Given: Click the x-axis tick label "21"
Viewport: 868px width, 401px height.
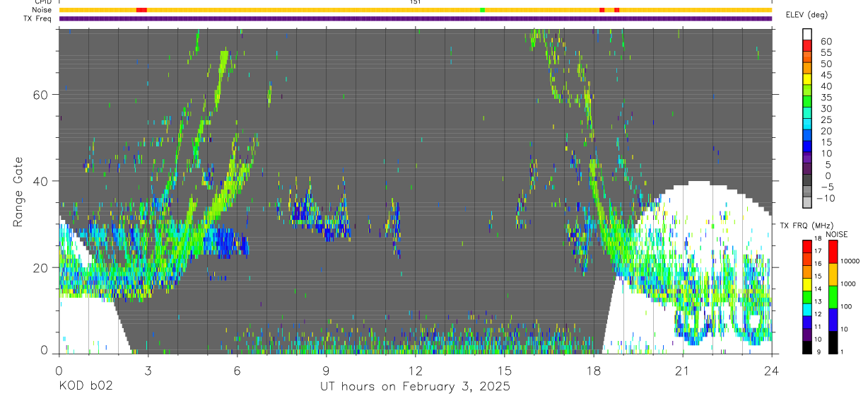Looking at the screenshot, I should pos(683,370).
